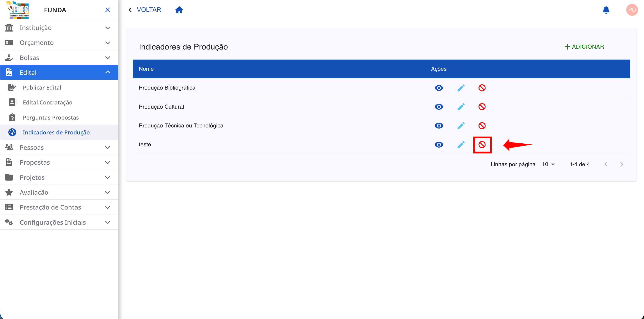Open Publicar Edital menu item
Viewport: 644px width, 319px height.
(59, 87)
